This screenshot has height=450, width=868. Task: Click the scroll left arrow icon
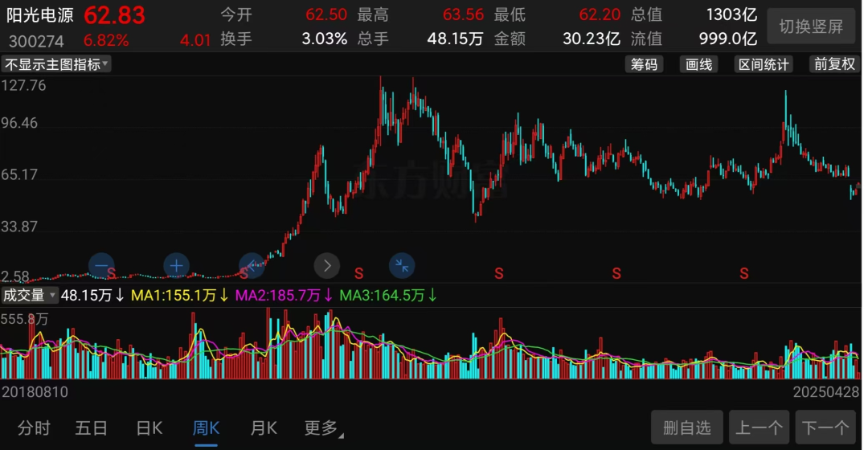(252, 264)
